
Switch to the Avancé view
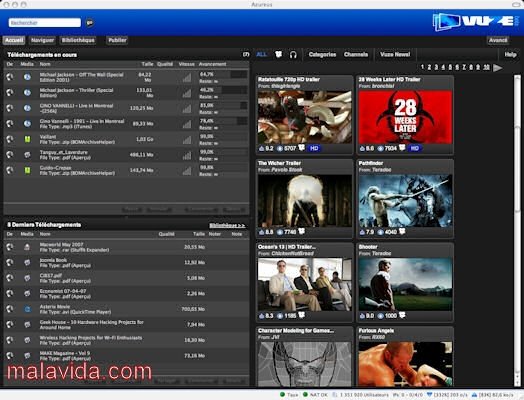pyautogui.click(x=498, y=40)
